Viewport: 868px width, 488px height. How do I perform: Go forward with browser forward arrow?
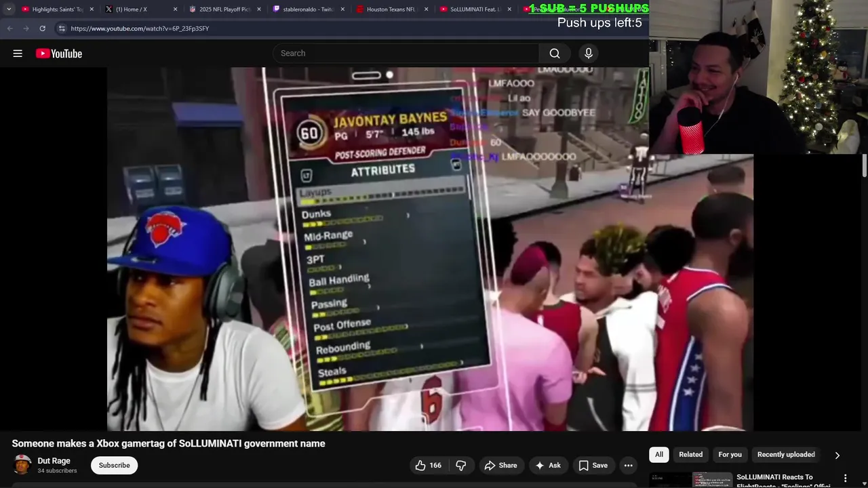[26, 28]
